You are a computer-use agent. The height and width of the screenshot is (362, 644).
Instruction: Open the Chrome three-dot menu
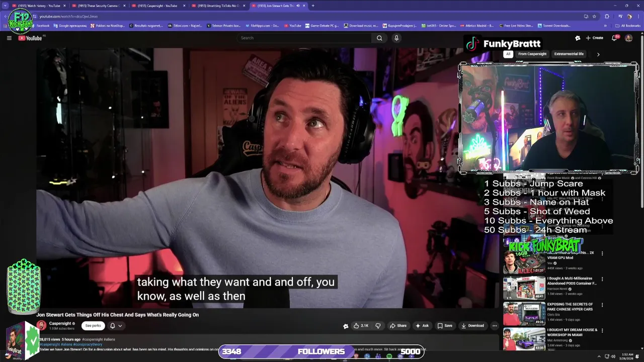[x=638, y=17]
